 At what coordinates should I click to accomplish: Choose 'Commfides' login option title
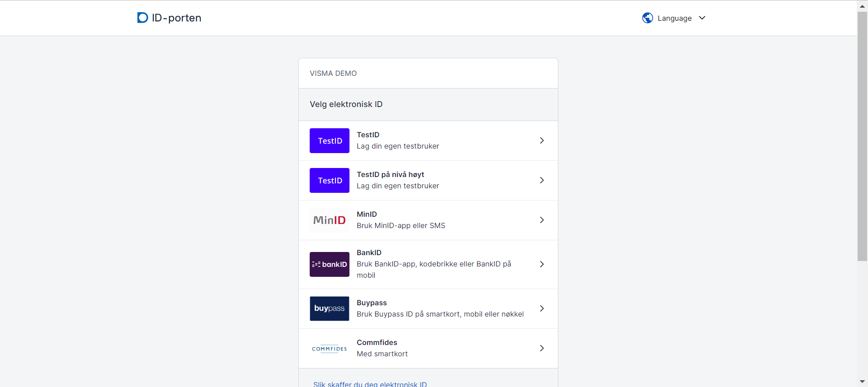(377, 342)
